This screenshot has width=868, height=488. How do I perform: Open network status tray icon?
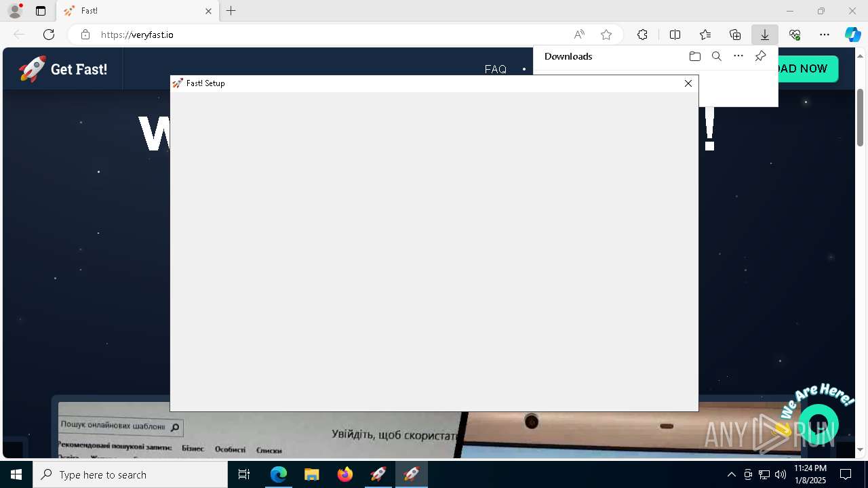[x=764, y=474]
